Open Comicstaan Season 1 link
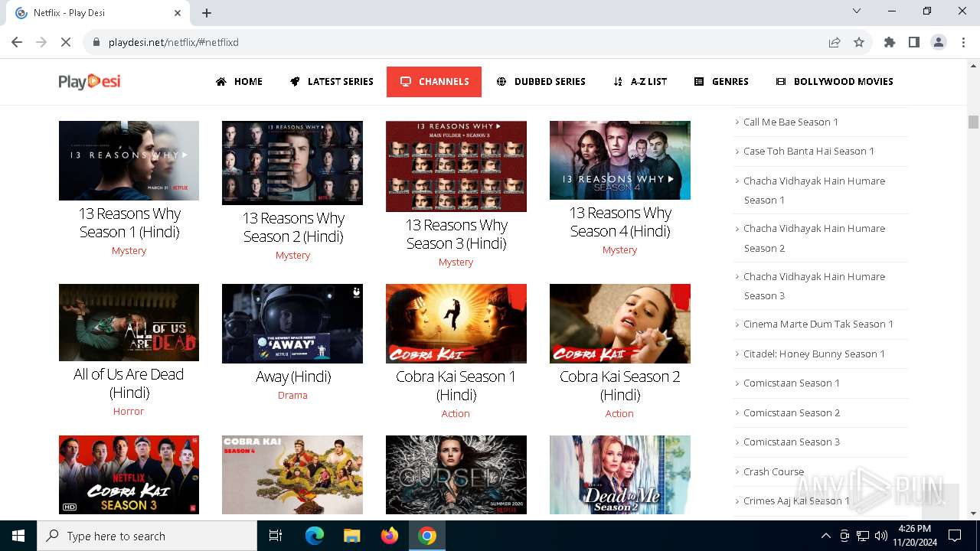Image resolution: width=980 pixels, height=551 pixels. pos(792,383)
